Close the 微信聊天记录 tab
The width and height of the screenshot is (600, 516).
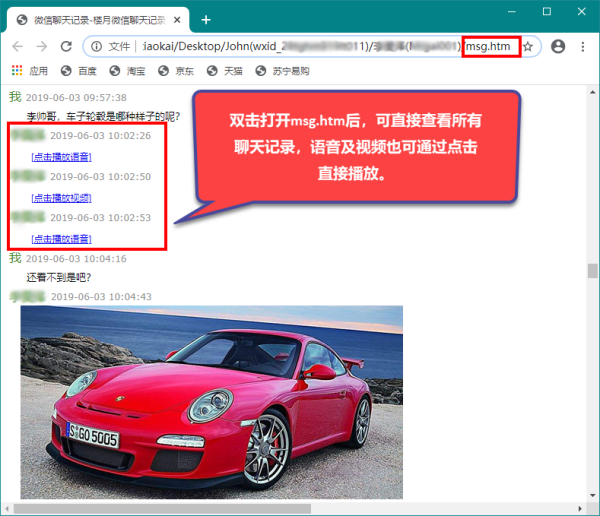point(177,19)
